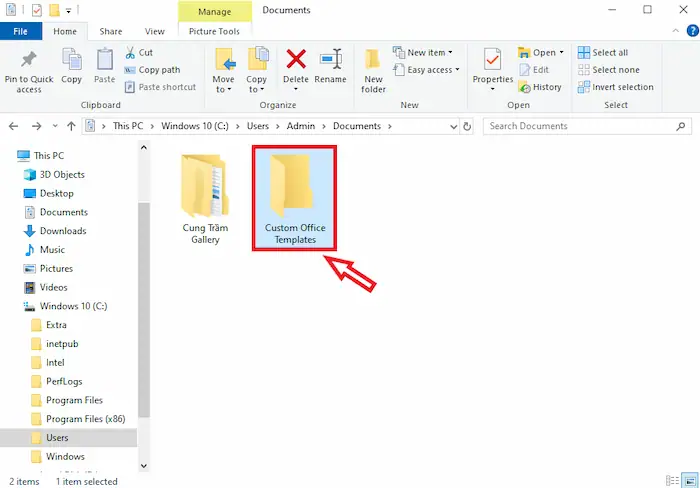The height and width of the screenshot is (488, 700).
Task: Click Users in the address breadcrumb
Action: [x=258, y=126]
